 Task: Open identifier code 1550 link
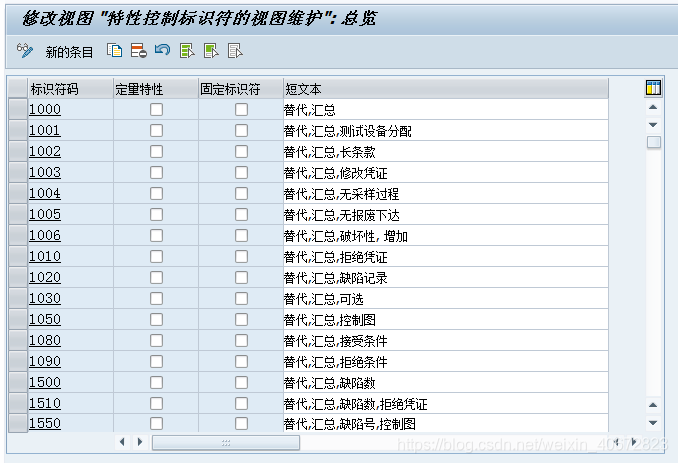45,423
